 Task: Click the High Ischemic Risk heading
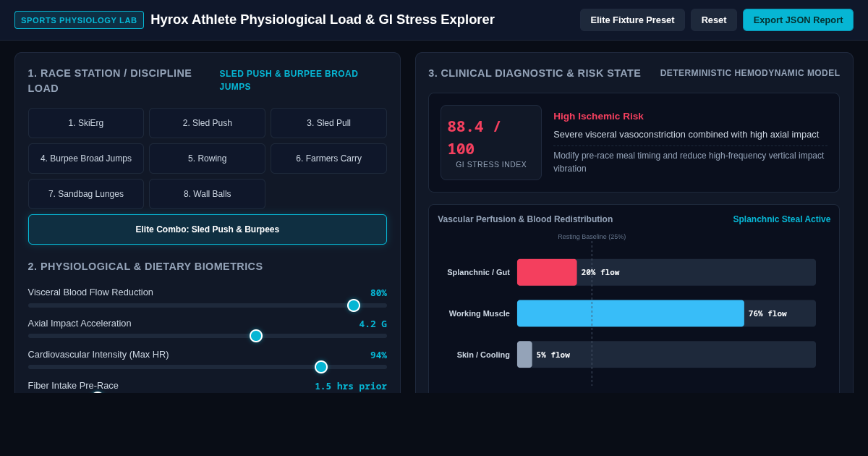pos(598,117)
